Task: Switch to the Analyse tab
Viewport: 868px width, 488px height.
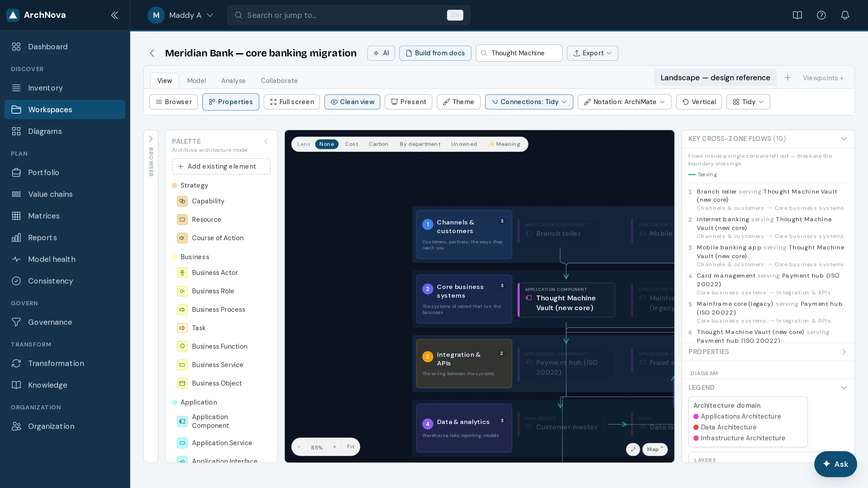Action: [233, 81]
